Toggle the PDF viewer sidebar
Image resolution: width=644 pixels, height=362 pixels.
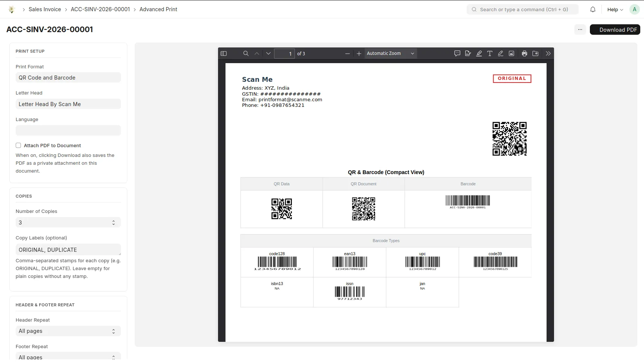224,53
